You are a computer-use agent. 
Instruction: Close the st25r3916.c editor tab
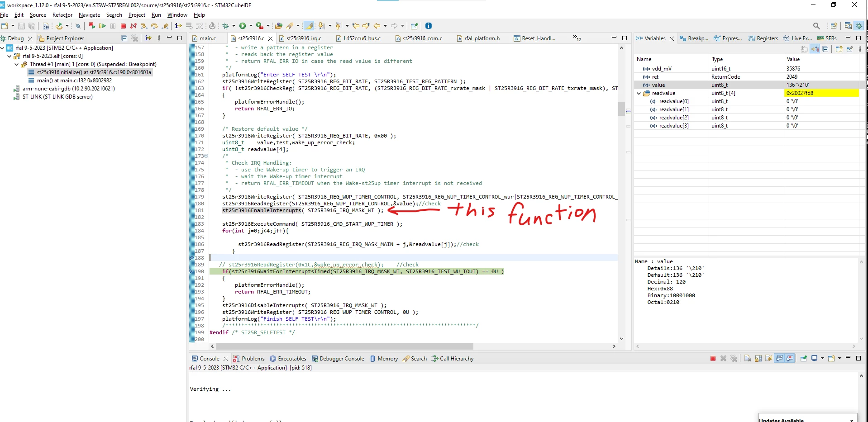[x=271, y=38]
